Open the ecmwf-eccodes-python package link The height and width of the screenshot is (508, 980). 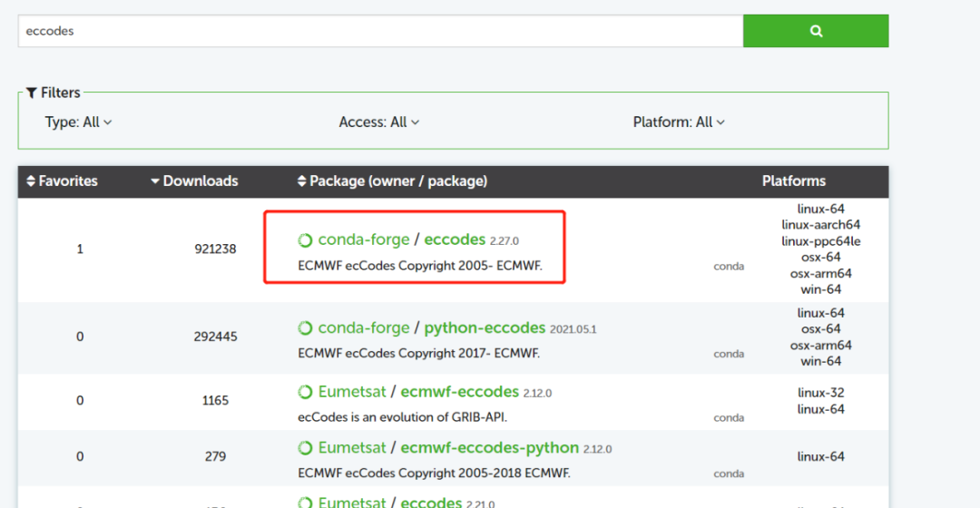click(489, 448)
